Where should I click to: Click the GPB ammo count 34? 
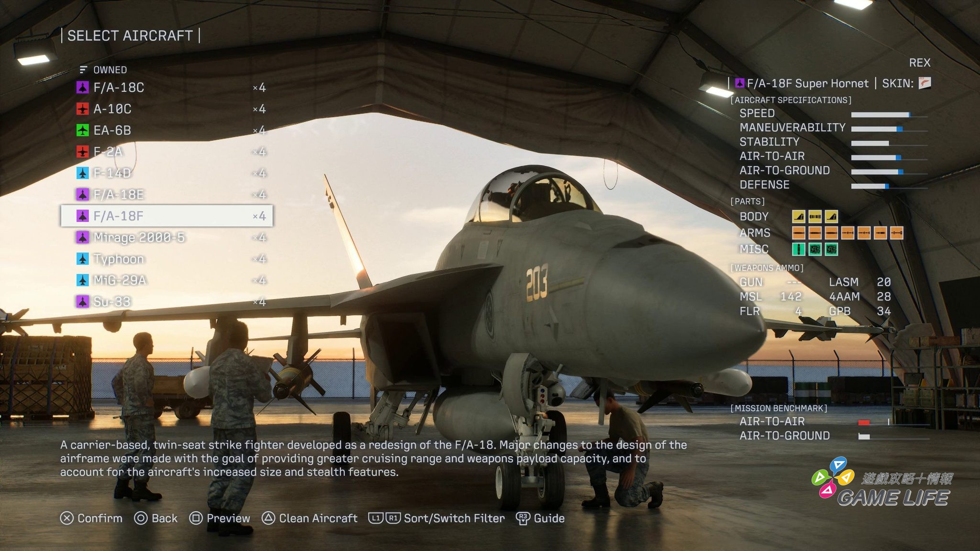click(883, 311)
